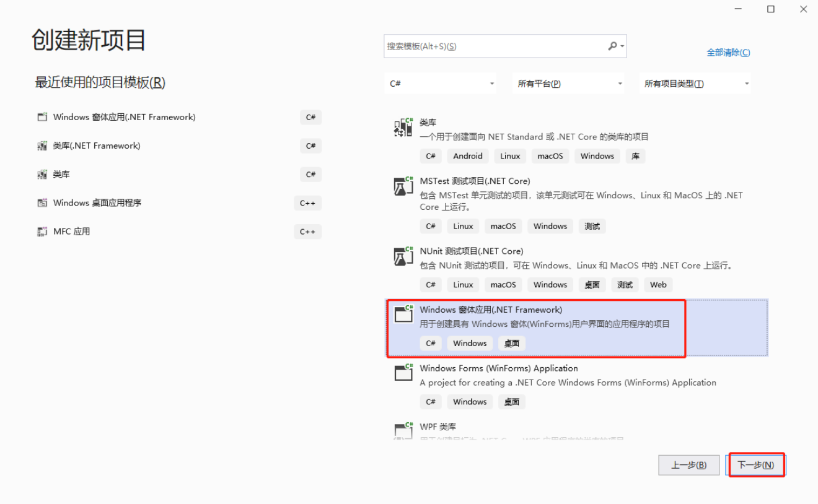Screen dimensions: 818x504
Task: Maximize the dialog window
Action: 771,9
